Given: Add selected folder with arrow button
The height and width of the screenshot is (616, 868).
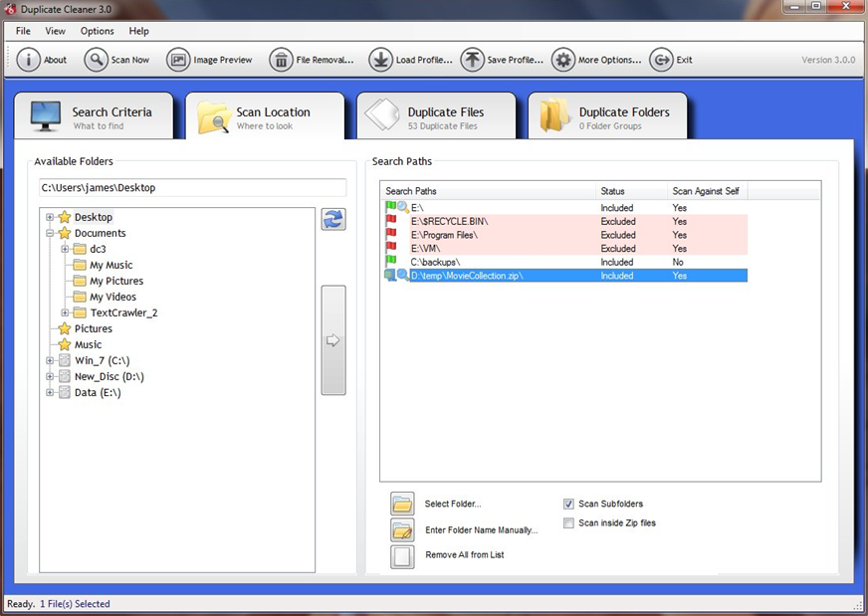Looking at the screenshot, I should 333,339.
